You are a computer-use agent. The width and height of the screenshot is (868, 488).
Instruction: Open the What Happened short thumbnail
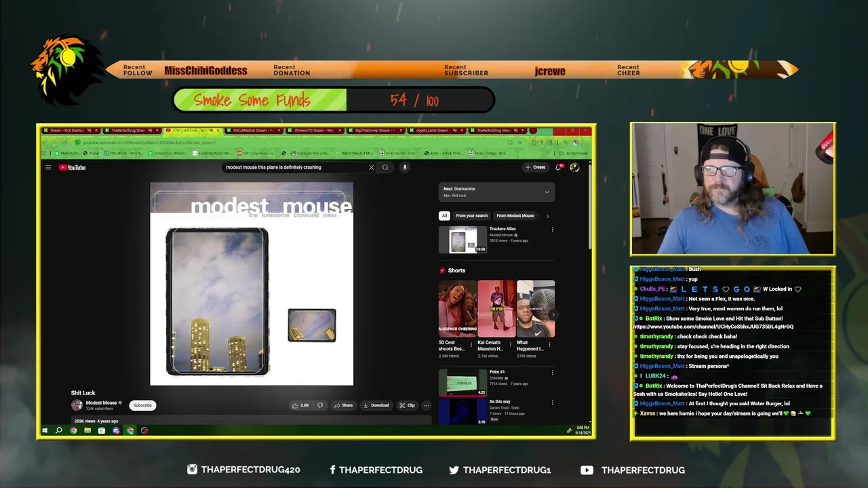click(x=536, y=308)
